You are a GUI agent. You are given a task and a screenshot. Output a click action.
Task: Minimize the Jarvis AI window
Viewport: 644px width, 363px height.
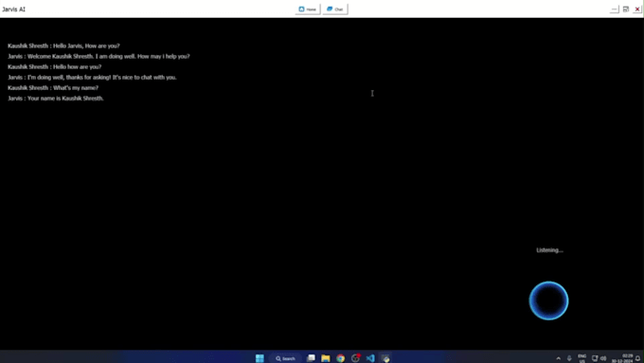click(614, 9)
